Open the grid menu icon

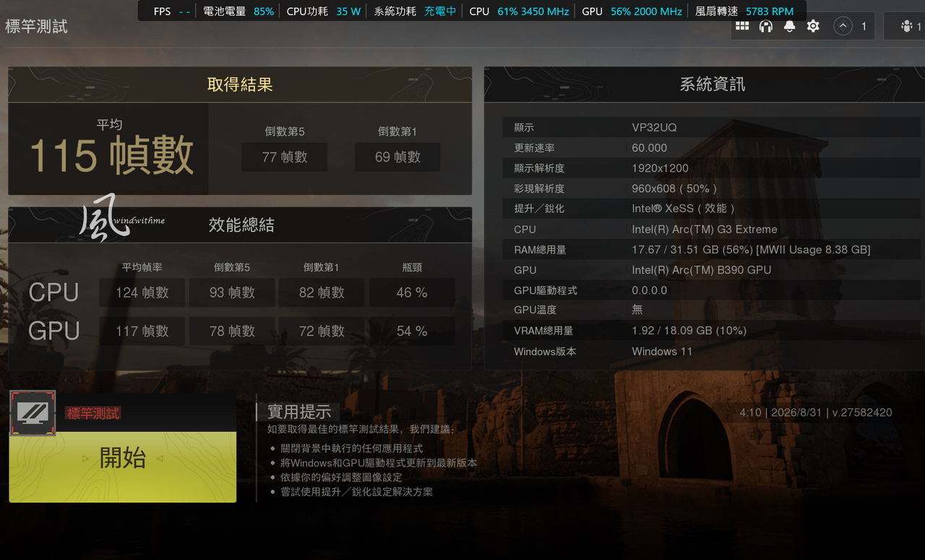point(742,26)
